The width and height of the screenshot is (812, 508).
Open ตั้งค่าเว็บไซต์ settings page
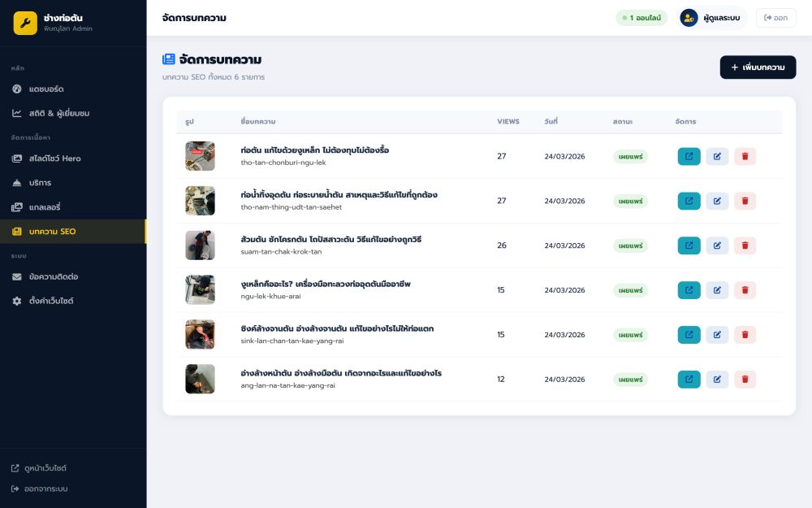[50, 301]
